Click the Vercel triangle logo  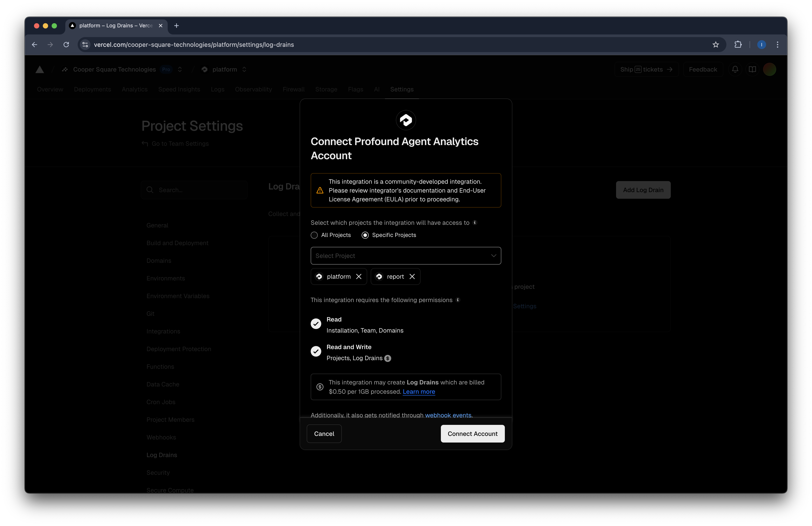[x=39, y=69]
